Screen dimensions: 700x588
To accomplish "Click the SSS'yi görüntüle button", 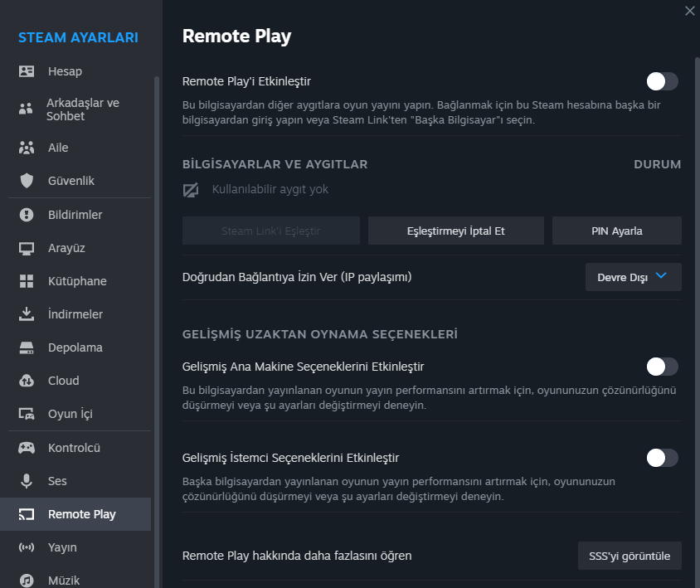I will 630,556.
